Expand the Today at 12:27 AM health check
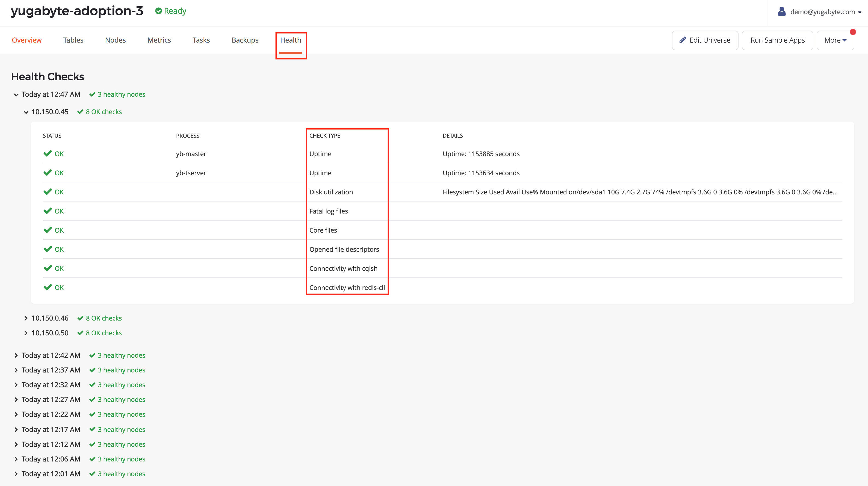 pos(16,400)
